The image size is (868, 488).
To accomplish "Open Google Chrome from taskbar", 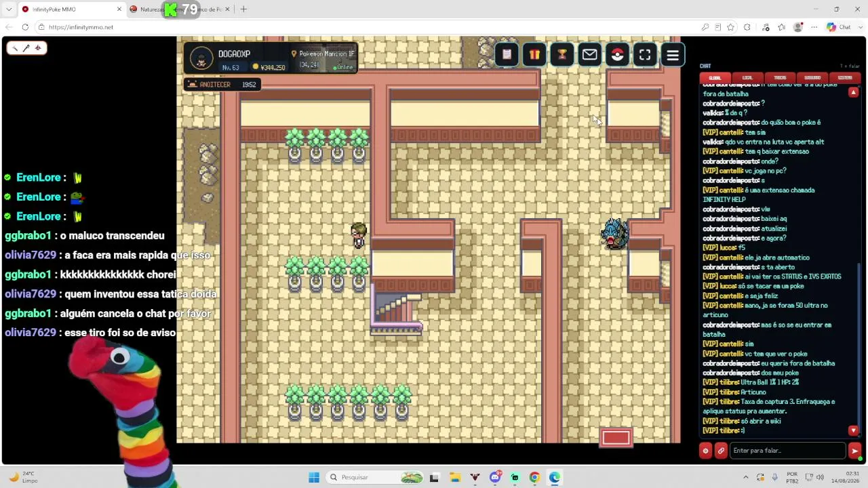I will click(x=534, y=477).
